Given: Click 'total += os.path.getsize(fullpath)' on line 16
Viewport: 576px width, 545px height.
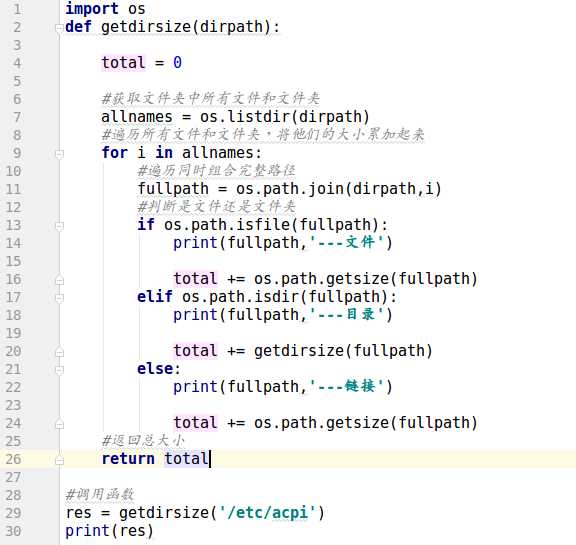Looking at the screenshot, I should (x=325, y=278).
